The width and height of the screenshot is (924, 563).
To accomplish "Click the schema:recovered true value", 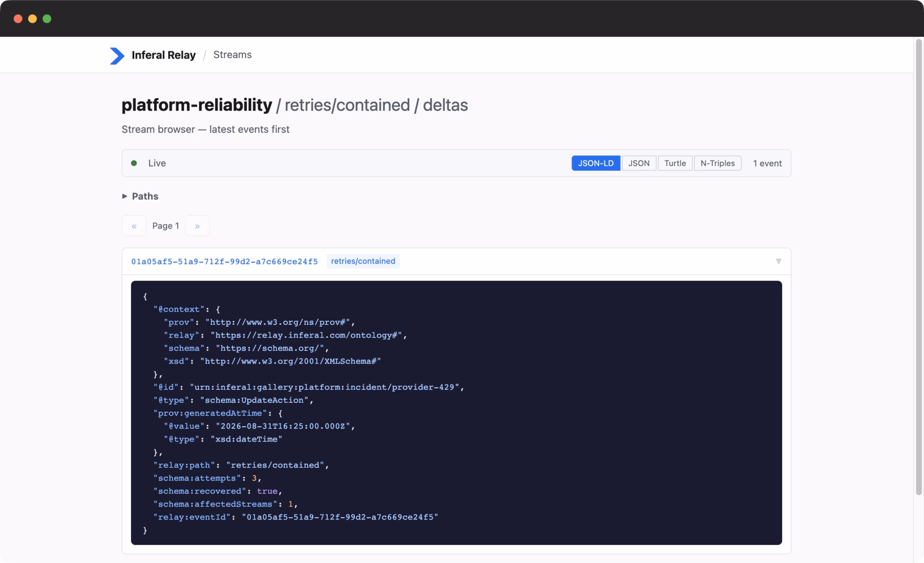I will 267,491.
